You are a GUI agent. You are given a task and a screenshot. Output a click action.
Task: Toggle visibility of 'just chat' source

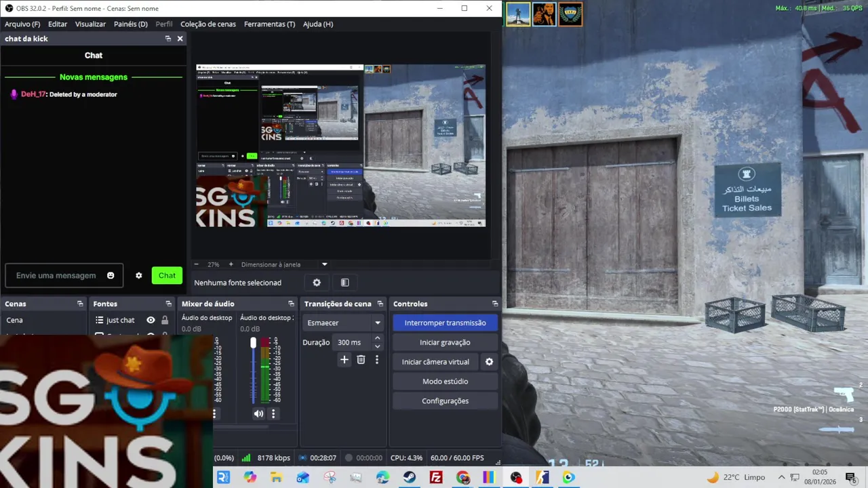(x=151, y=320)
